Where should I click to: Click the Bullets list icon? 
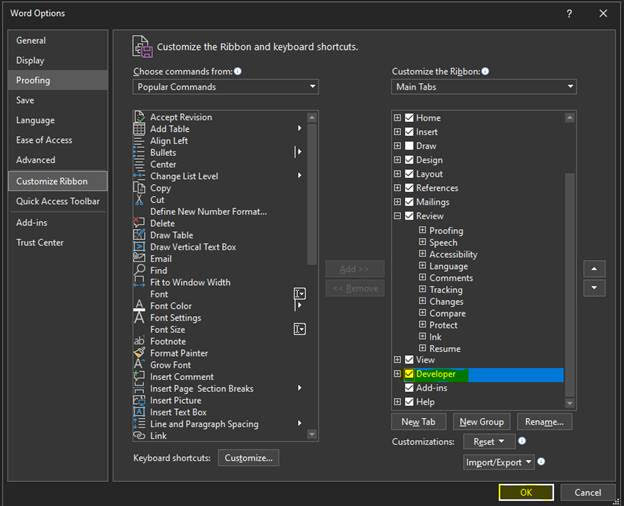point(139,152)
